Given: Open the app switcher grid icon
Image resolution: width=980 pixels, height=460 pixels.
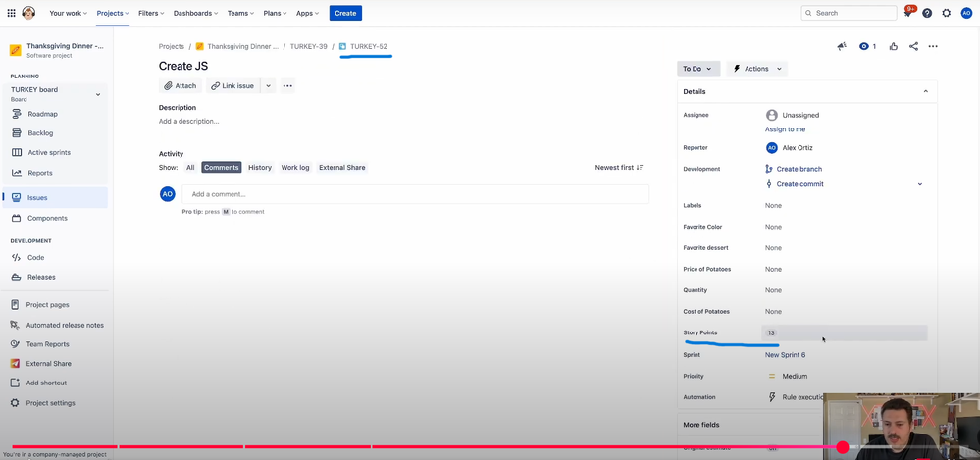Looking at the screenshot, I should point(11,13).
